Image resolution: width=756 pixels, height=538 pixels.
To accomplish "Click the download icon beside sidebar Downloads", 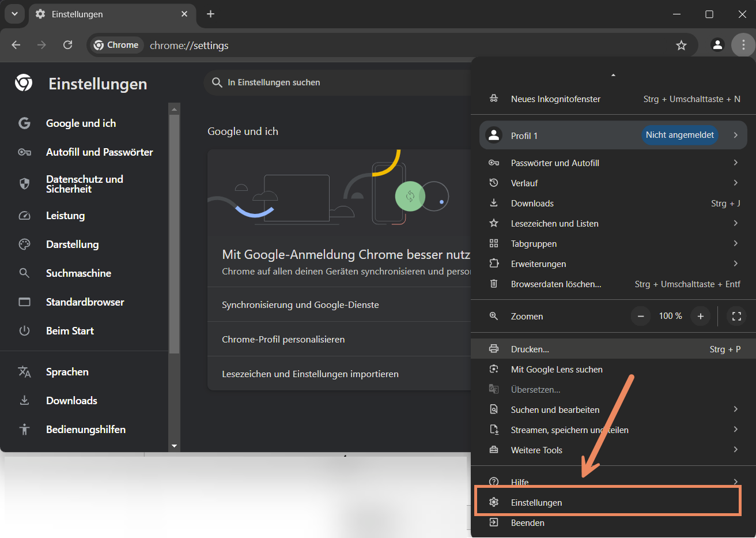I will click(x=24, y=400).
